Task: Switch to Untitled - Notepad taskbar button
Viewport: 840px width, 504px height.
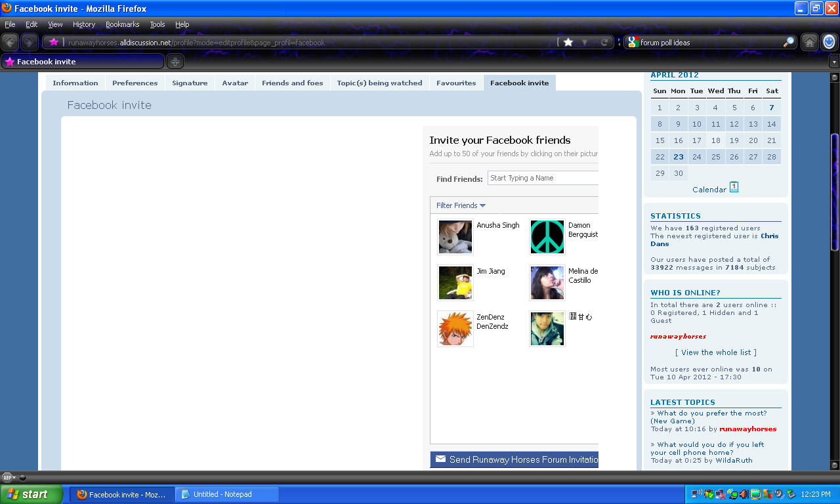Action: click(x=226, y=494)
